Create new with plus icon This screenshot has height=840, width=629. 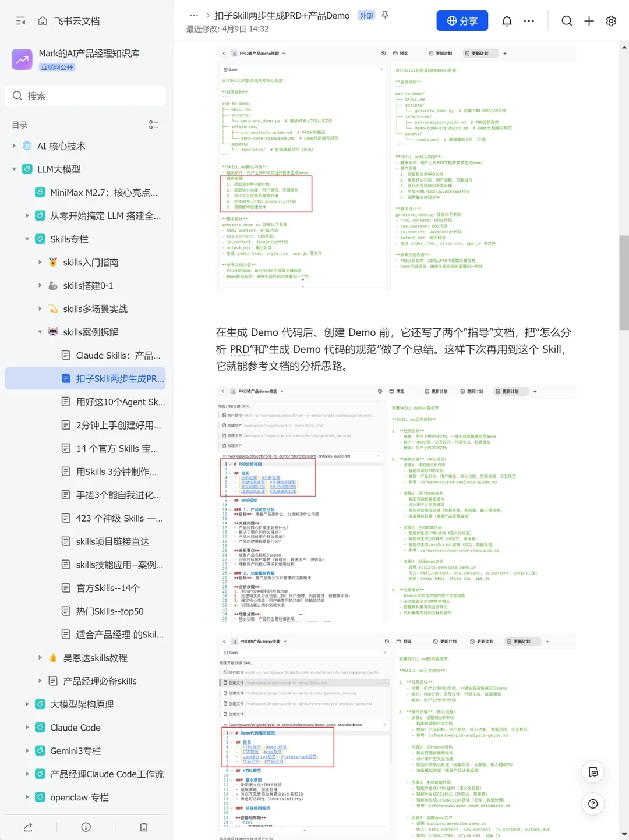coord(589,21)
